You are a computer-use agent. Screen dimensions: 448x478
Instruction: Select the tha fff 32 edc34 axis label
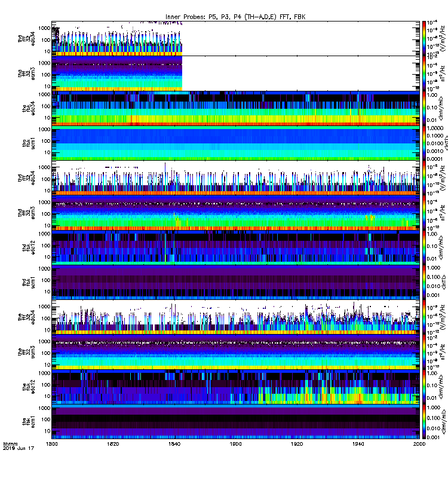pyautogui.click(x=26, y=39)
